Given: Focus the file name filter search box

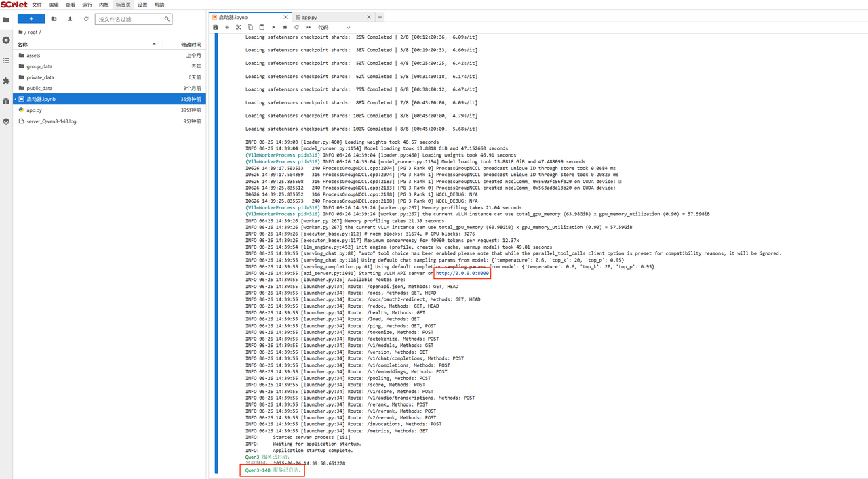Looking at the screenshot, I should coord(130,19).
